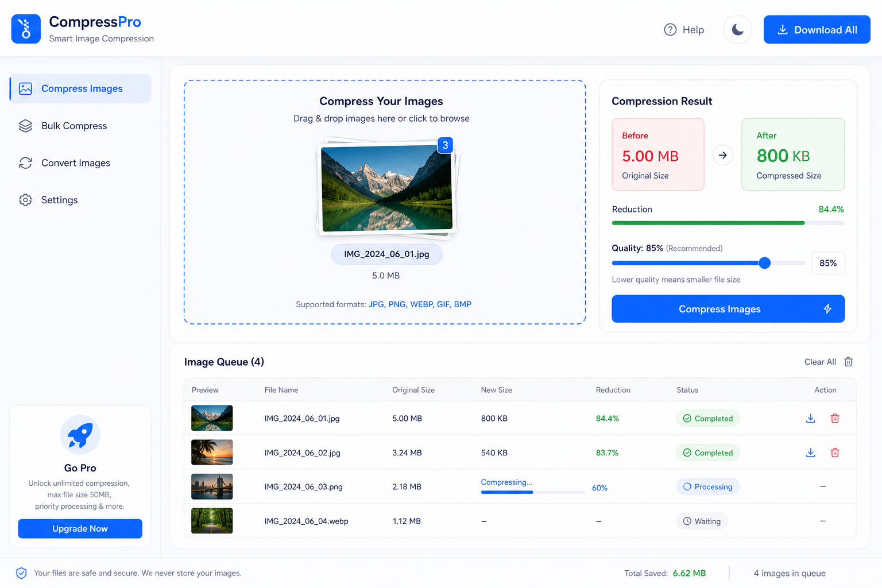Click the Upgrade Now button
This screenshot has height=588, width=882.
[x=80, y=529]
